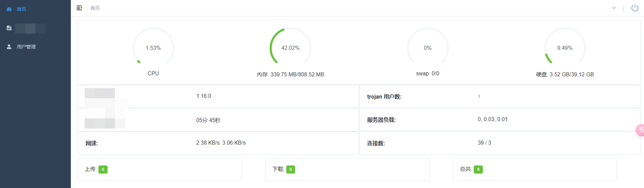Image resolution: width=644 pixels, height=188 pixels.
Task: Click the CPU usage gauge
Action: click(153, 48)
